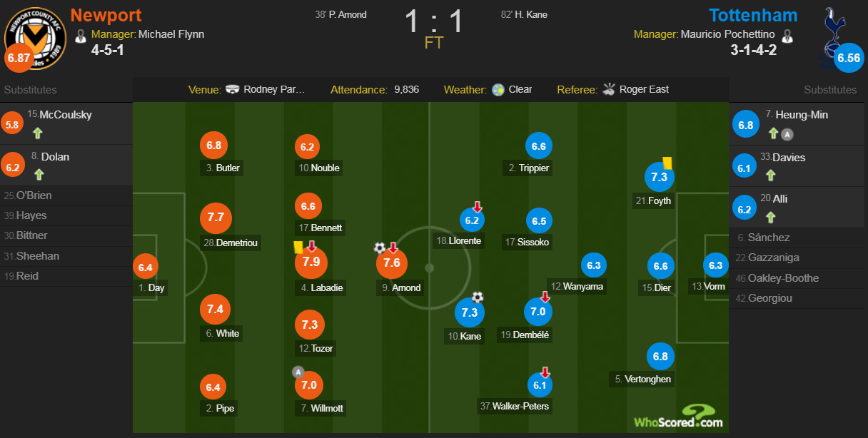Click the referee whistle icon
The height and width of the screenshot is (438, 868).
point(609,90)
